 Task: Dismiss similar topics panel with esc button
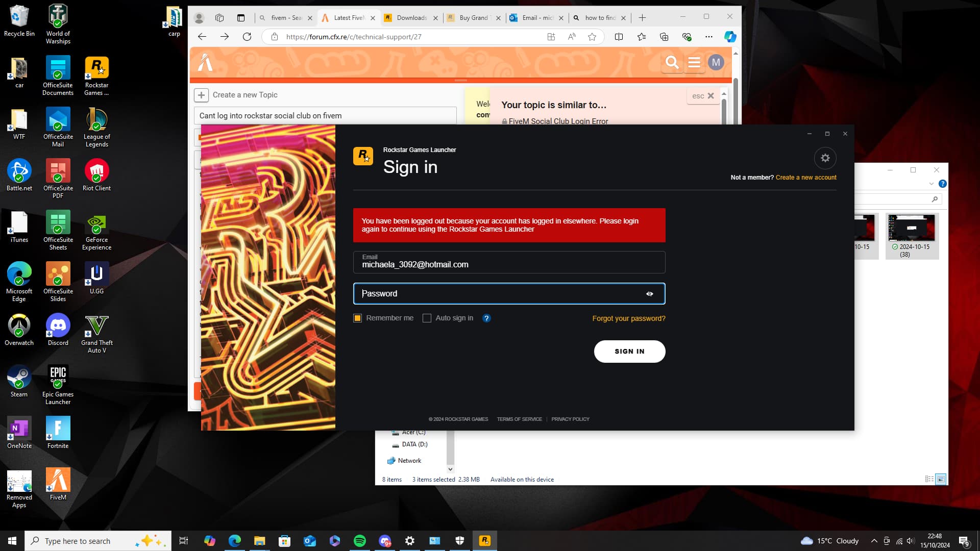(x=703, y=96)
